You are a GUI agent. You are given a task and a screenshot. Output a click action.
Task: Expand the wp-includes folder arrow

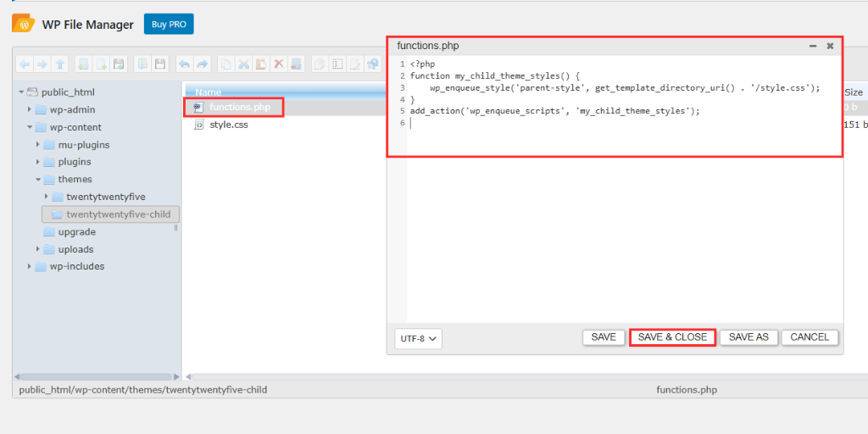click(x=30, y=266)
